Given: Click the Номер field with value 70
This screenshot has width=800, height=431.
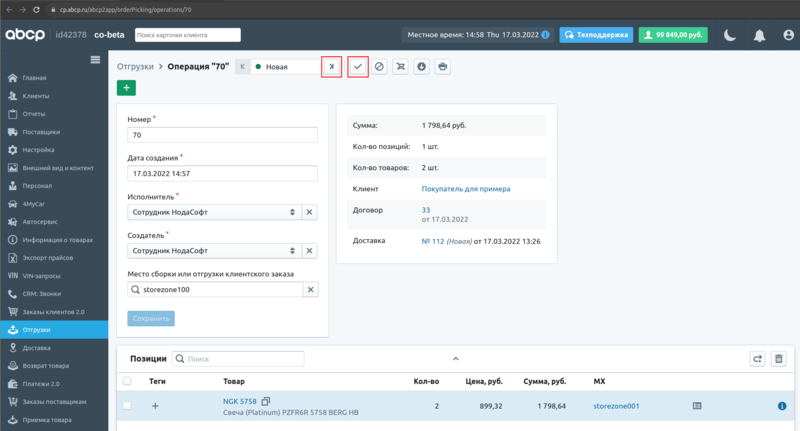Looking at the screenshot, I should click(x=222, y=135).
